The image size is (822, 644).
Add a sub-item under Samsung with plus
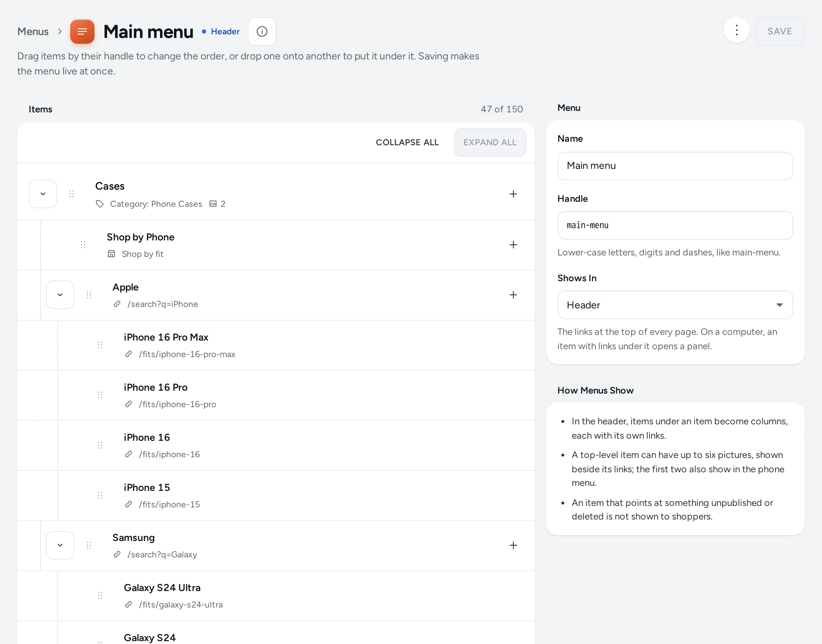tap(513, 545)
